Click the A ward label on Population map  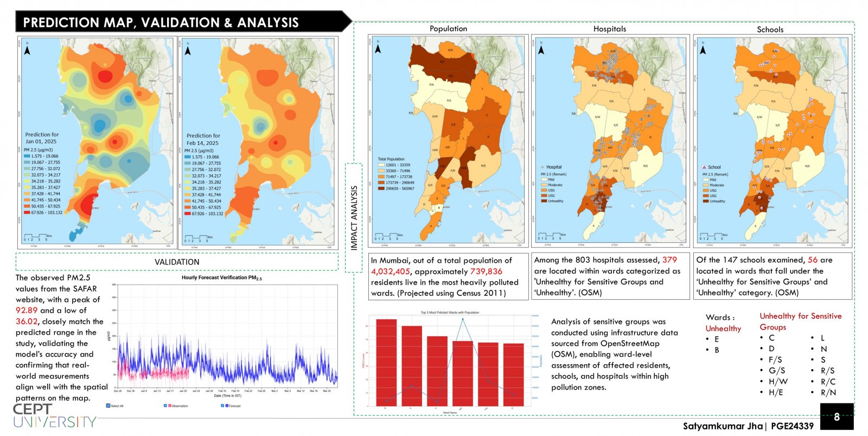(x=431, y=225)
